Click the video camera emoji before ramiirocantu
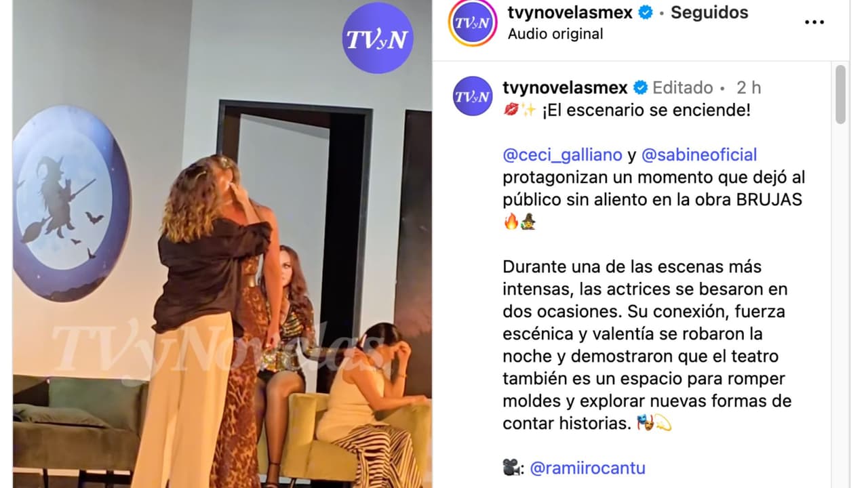The width and height of the screenshot is (868, 488). 512,468
